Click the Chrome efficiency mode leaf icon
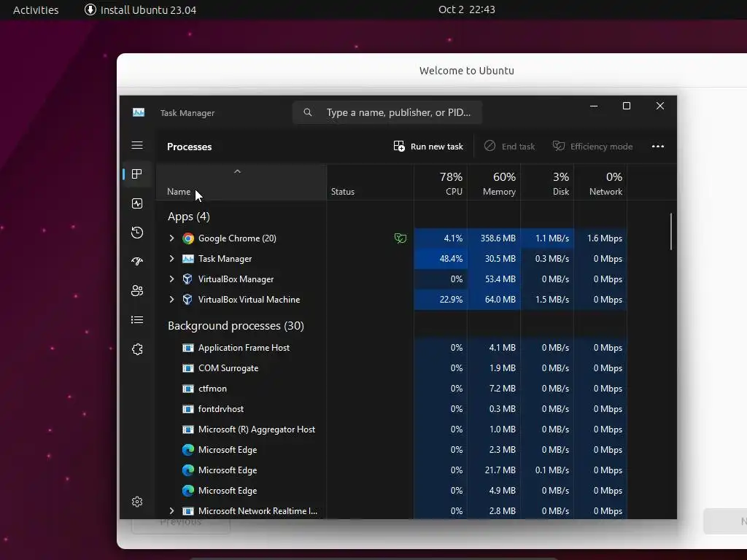 click(400, 238)
